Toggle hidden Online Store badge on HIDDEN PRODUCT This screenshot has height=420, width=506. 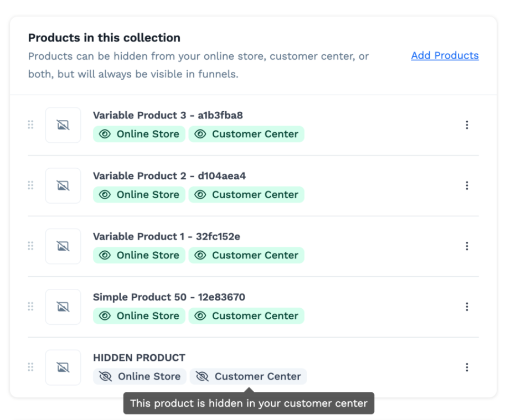140,376
